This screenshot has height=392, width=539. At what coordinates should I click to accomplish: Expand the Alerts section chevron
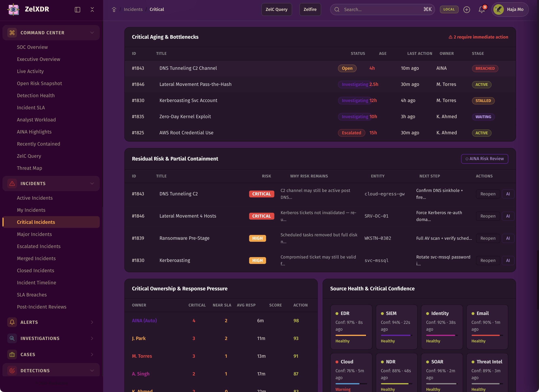click(92, 322)
